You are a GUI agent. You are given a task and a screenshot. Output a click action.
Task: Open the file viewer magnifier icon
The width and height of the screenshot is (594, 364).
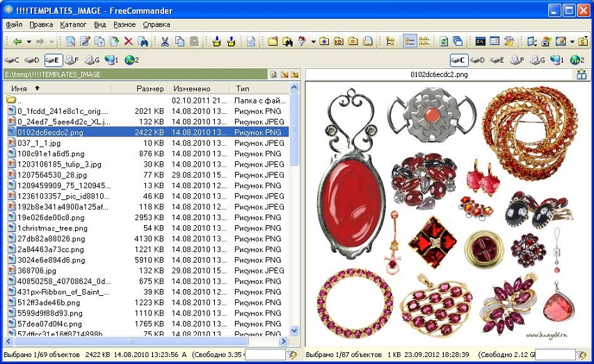point(70,41)
